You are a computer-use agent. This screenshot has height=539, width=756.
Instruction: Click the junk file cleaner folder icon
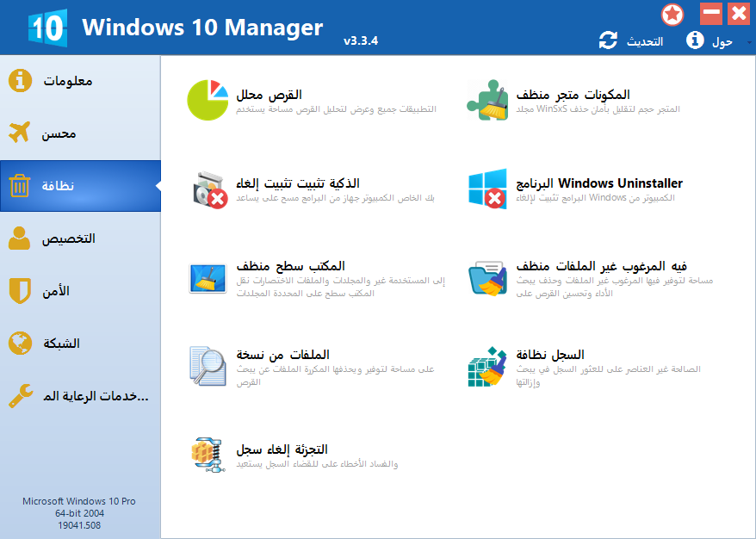487,278
